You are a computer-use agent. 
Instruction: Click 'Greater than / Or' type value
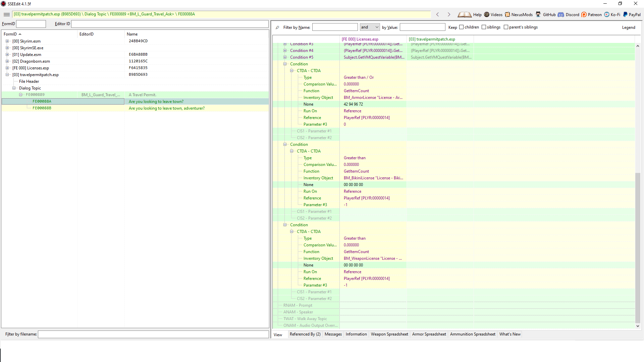[x=359, y=77]
